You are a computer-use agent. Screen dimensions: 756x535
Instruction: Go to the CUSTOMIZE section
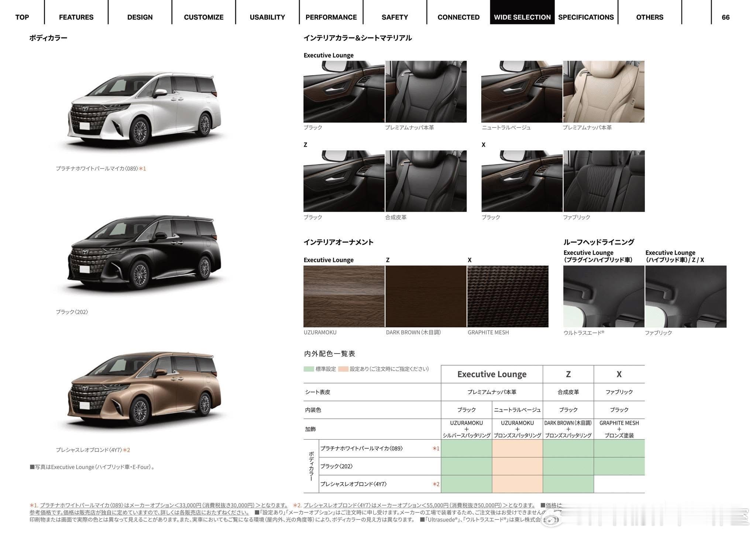click(x=203, y=17)
